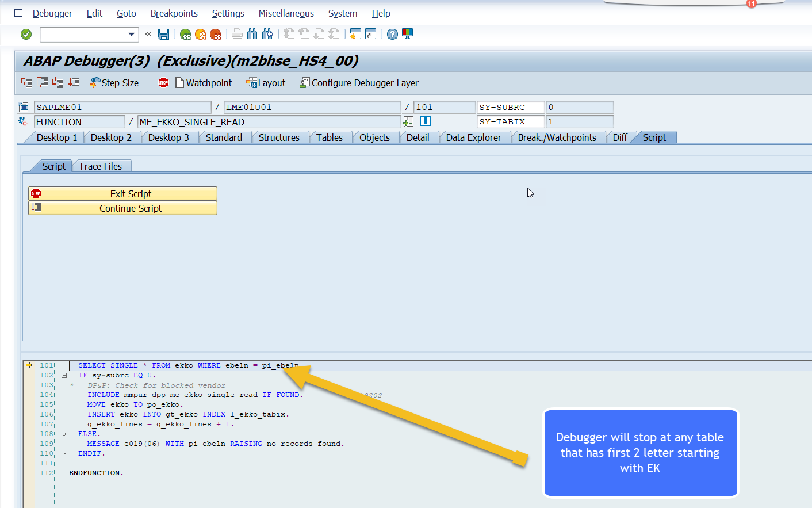Click the Layout save button

point(266,83)
